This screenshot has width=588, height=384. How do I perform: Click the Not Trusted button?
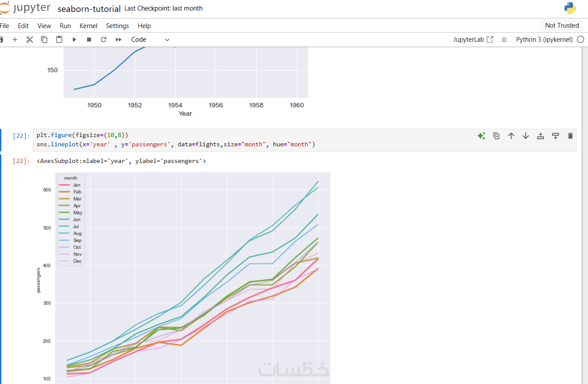coord(562,25)
